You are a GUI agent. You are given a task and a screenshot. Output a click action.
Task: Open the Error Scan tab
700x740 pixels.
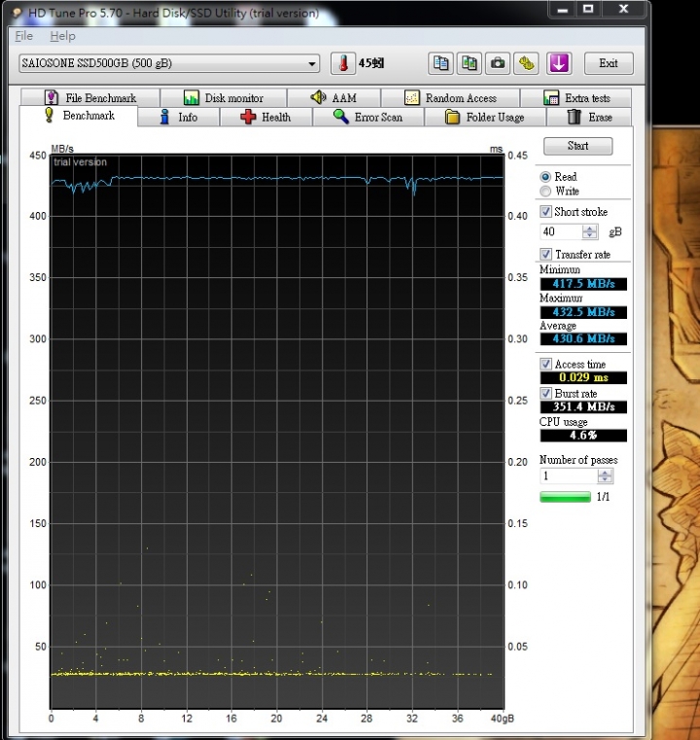pyautogui.click(x=367, y=117)
